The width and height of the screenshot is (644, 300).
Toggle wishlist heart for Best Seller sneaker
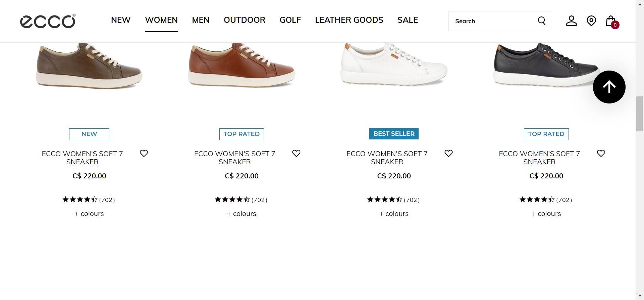(448, 154)
